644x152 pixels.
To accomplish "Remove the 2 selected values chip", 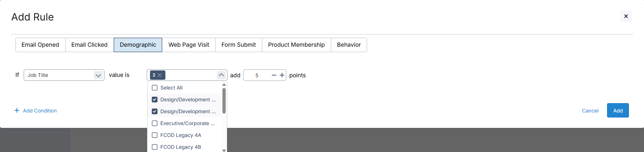I will click(x=160, y=75).
